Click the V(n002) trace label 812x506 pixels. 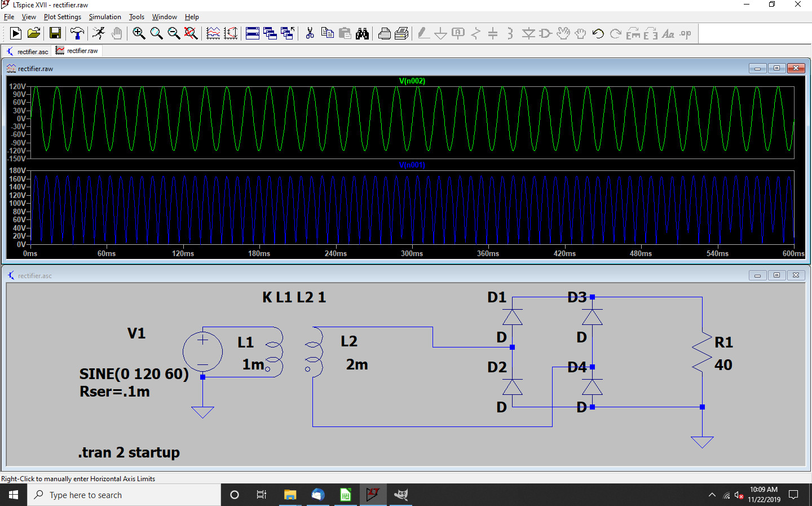pos(412,81)
